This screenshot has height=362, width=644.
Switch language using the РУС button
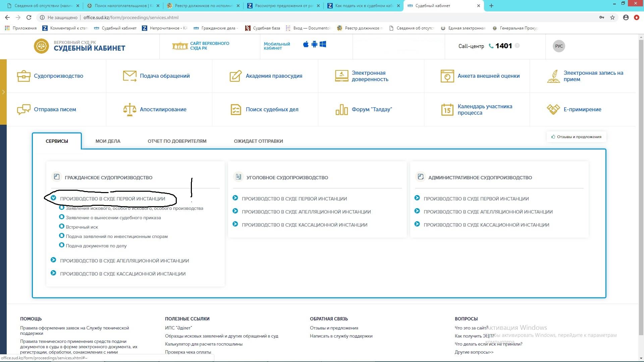coord(559,46)
